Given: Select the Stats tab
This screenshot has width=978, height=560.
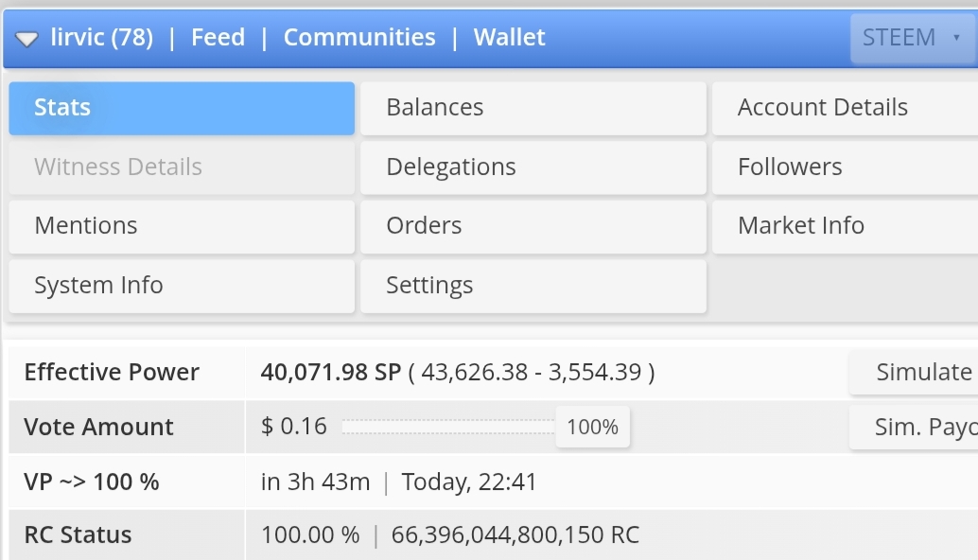Looking at the screenshot, I should pos(182,108).
